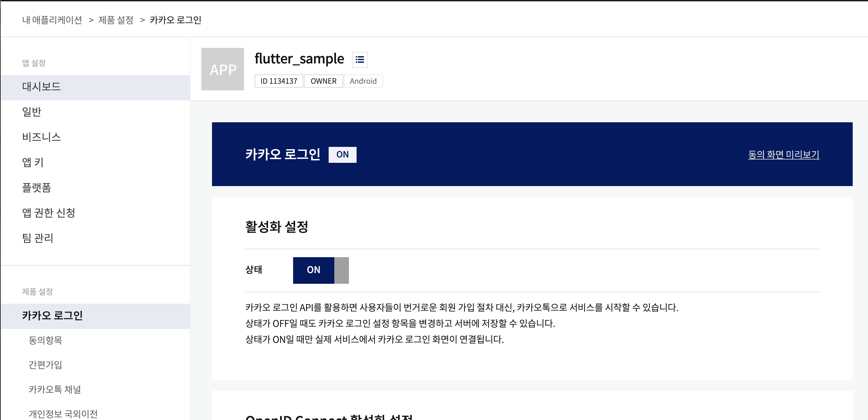Go to 내 애플리케이션 in breadcrumb

52,20
